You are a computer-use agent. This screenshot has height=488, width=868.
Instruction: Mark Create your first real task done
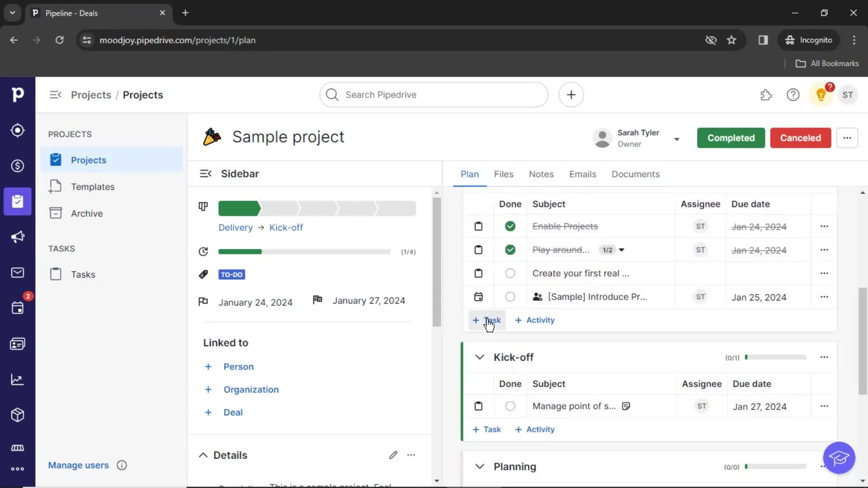(510, 273)
